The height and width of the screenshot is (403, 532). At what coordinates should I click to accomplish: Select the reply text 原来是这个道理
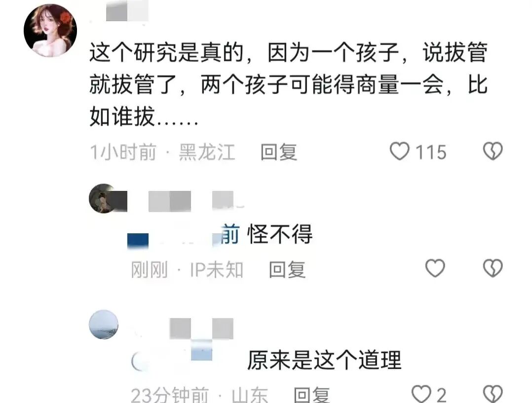pyautogui.click(x=324, y=360)
